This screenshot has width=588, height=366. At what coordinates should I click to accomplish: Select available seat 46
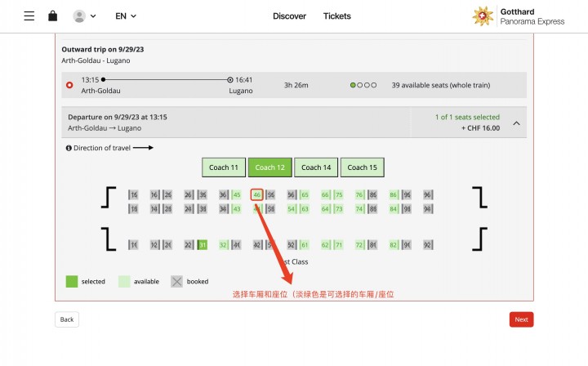pyautogui.click(x=257, y=195)
